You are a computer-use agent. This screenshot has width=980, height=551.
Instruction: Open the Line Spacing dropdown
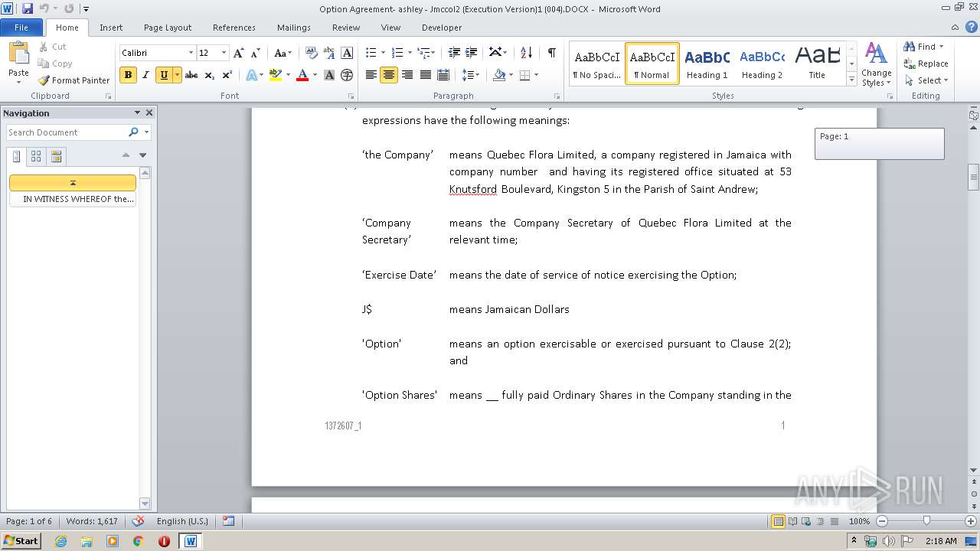[471, 75]
